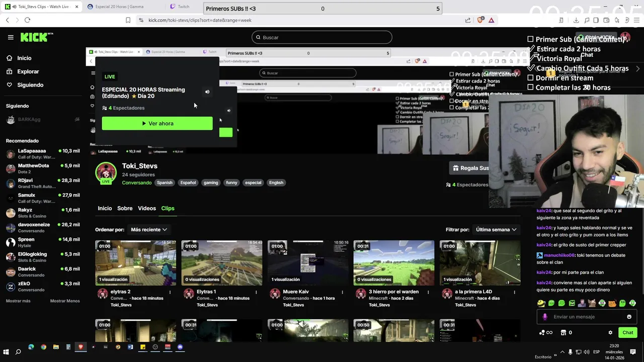Open Brave Rewards triangle icon
This screenshot has height=362, width=644.
click(492, 20)
